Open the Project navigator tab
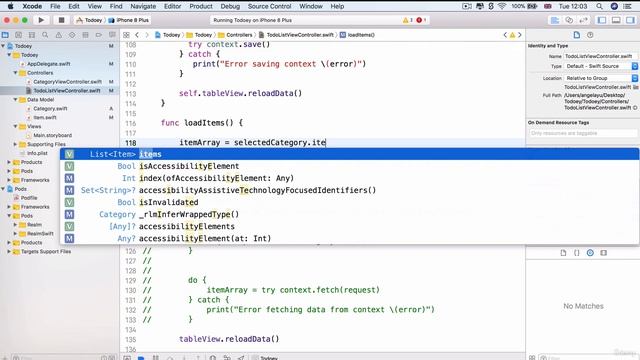The width and height of the screenshot is (640, 360). [x=5, y=35]
